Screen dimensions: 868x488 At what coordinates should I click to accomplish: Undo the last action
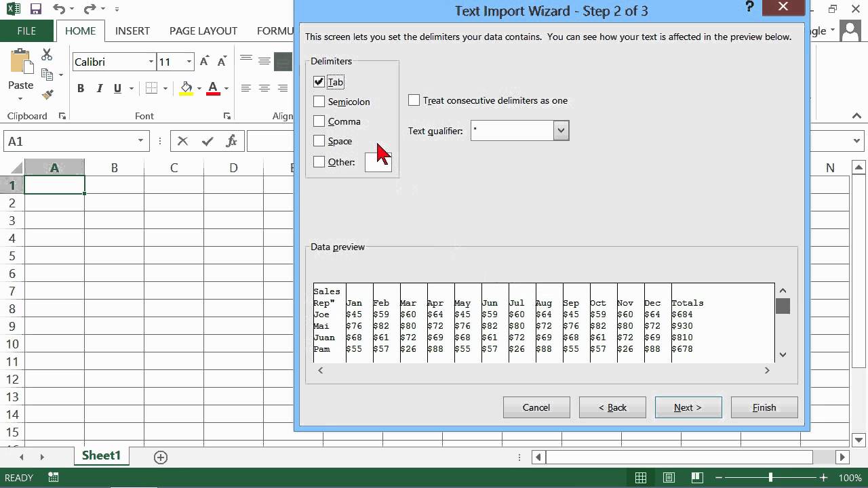58,9
